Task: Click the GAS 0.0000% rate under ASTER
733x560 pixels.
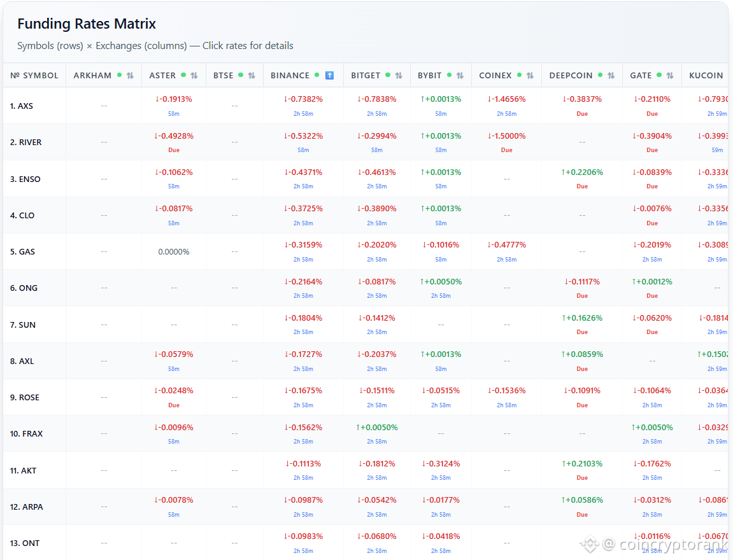Action: (173, 251)
